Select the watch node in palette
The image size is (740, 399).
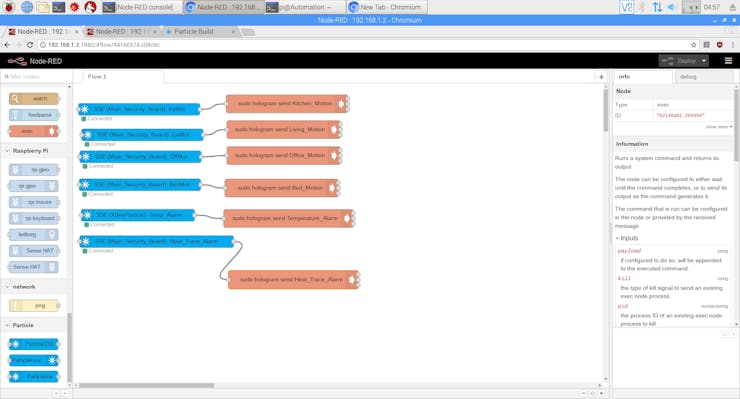pos(34,99)
